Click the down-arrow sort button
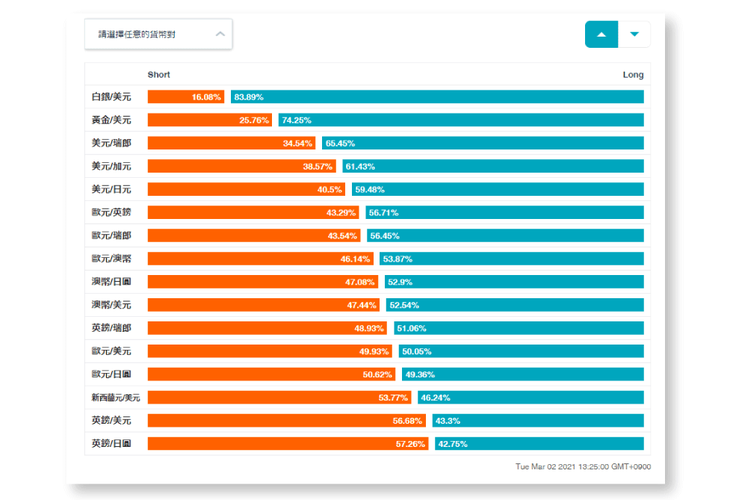 (x=634, y=34)
